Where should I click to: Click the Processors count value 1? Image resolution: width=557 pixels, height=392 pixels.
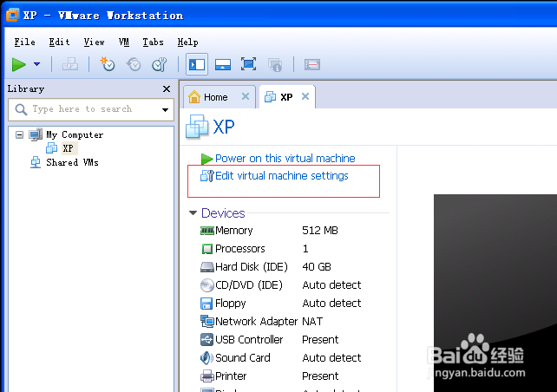click(x=305, y=249)
